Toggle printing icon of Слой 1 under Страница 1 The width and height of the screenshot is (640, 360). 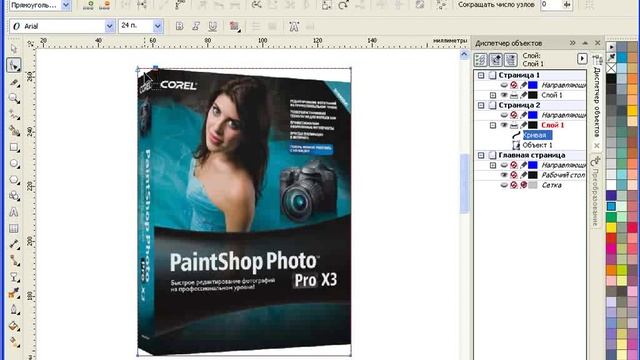point(514,95)
